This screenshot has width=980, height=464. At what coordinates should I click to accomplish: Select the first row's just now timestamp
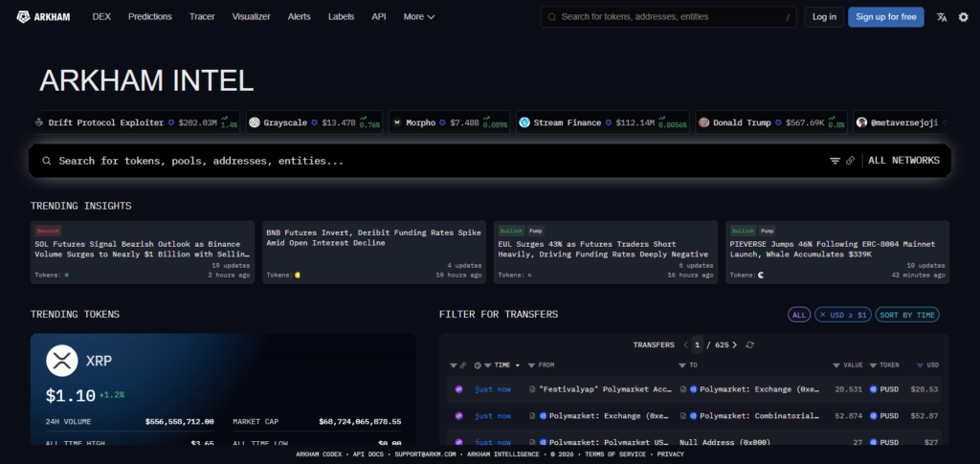point(493,389)
